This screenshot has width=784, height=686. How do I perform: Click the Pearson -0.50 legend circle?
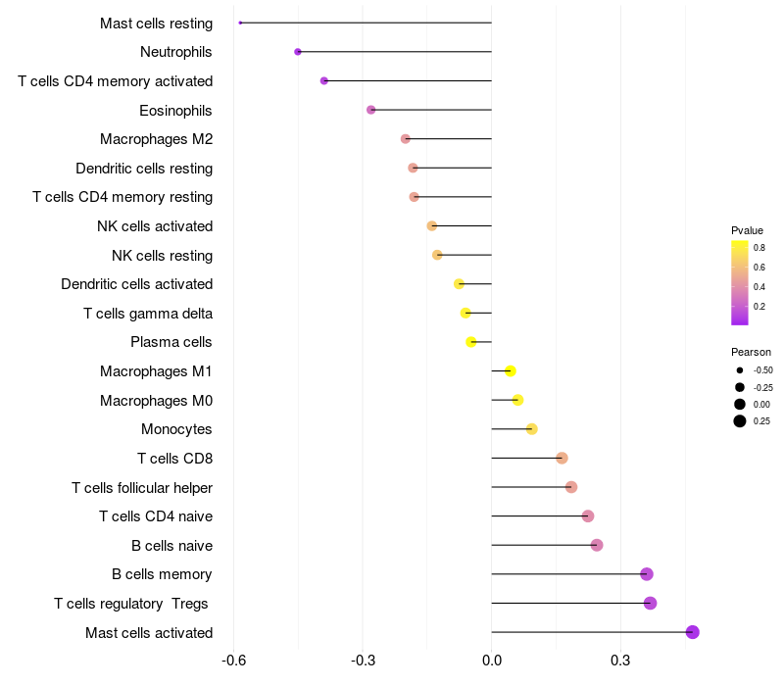tap(740, 370)
